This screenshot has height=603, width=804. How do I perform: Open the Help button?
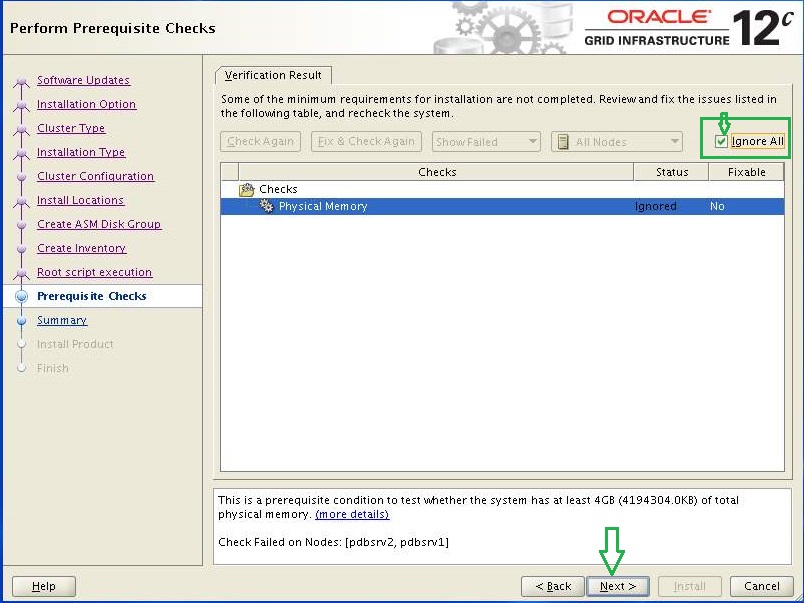44,586
